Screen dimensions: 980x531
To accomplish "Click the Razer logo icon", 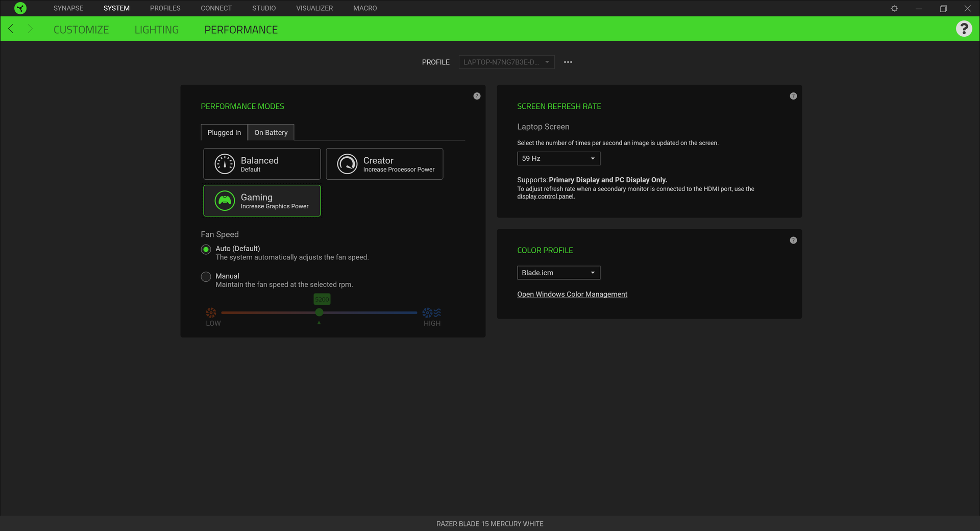I will click(x=20, y=8).
